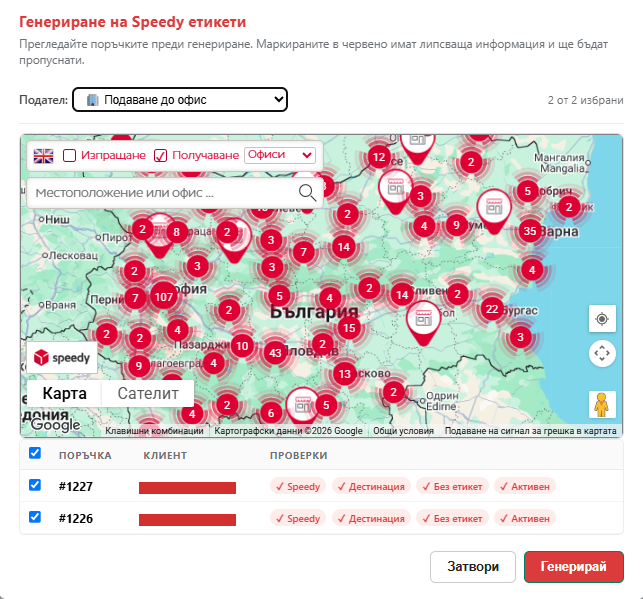Toggle the Получаване checkbox
Image resolution: width=643 pixels, height=599 pixels.
[x=160, y=155]
